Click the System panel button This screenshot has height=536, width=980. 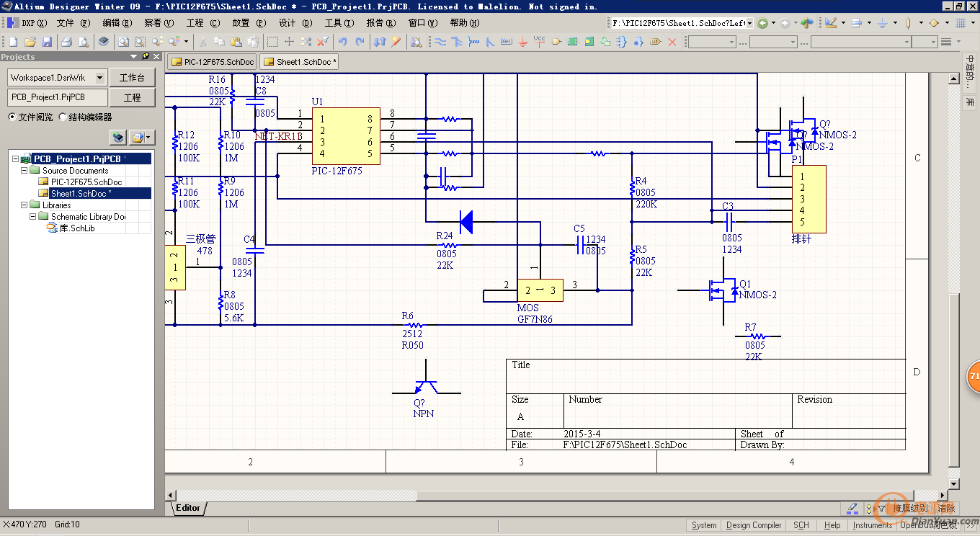coord(704,525)
